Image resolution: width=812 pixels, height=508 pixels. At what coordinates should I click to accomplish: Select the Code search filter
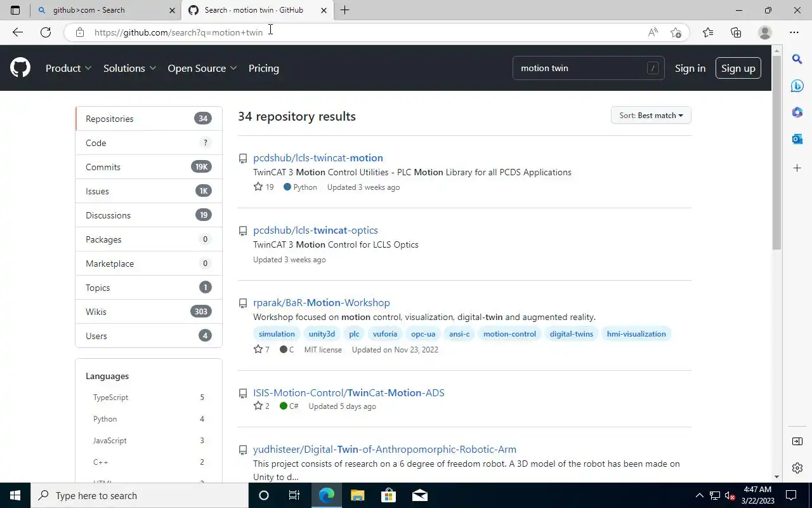tap(148, 143)
